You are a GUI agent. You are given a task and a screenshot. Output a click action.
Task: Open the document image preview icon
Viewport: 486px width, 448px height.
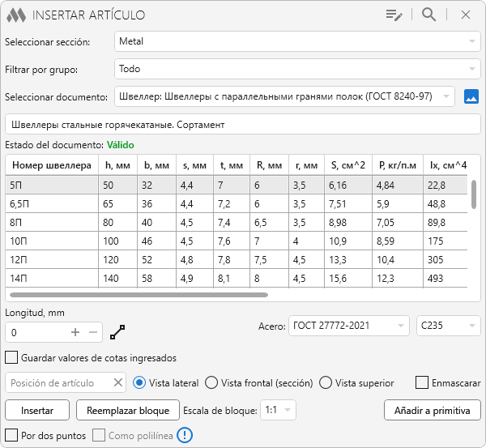click(x=472, y=96)
